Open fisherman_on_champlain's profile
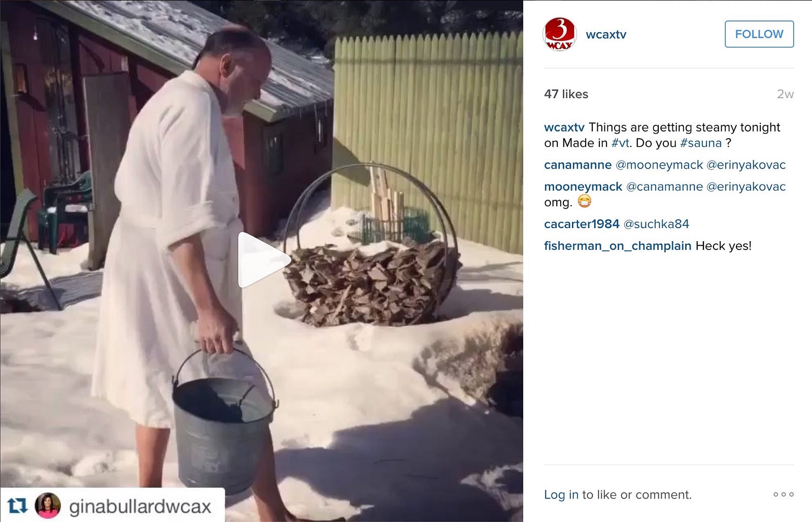The height and width of the screenshot is (522, 812). (x=618, y=246)
